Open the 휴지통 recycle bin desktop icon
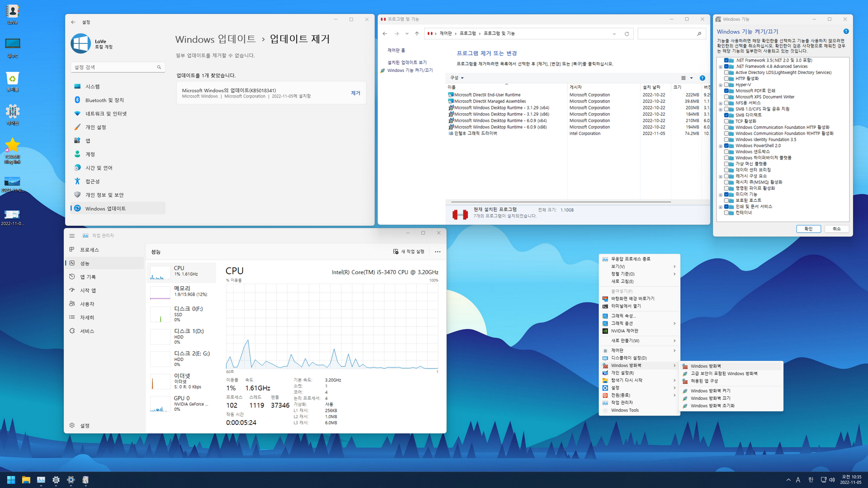 coord(13,81)
